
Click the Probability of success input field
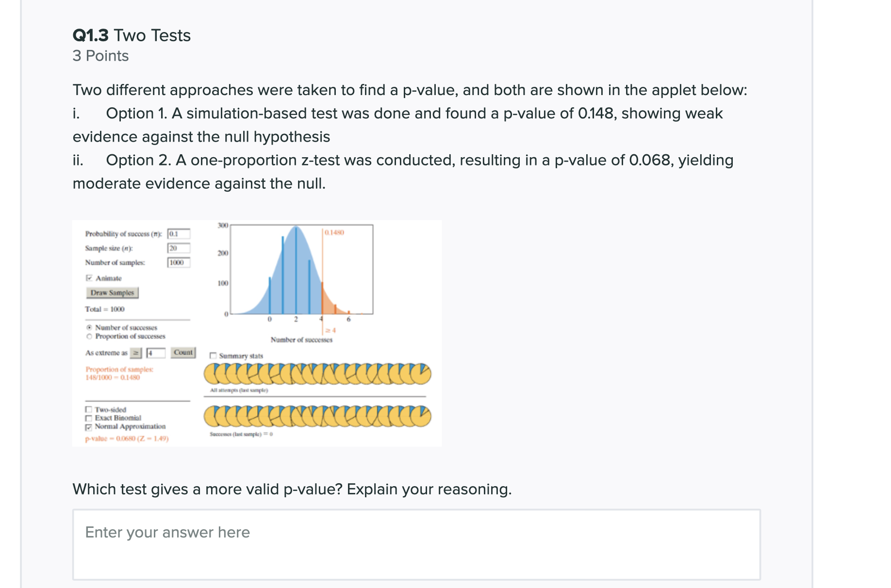pyautogui.click(x=180, y=234)
